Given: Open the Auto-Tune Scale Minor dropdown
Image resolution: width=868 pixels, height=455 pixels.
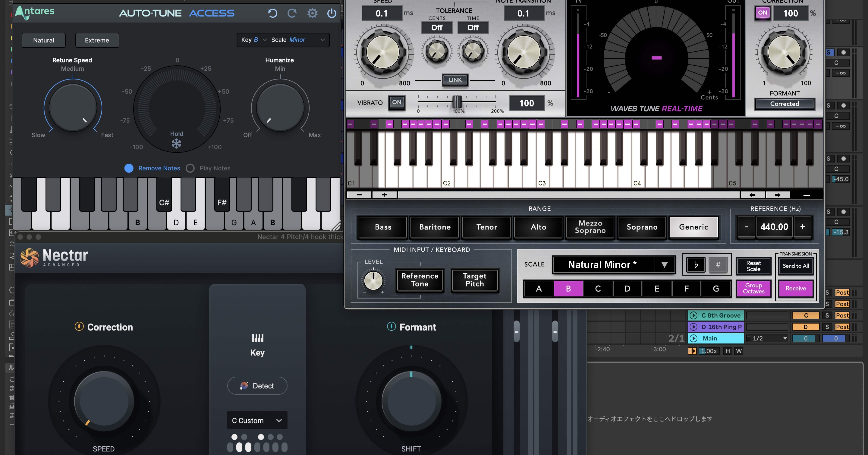Looking at the screenshot, I should point(299,40).
